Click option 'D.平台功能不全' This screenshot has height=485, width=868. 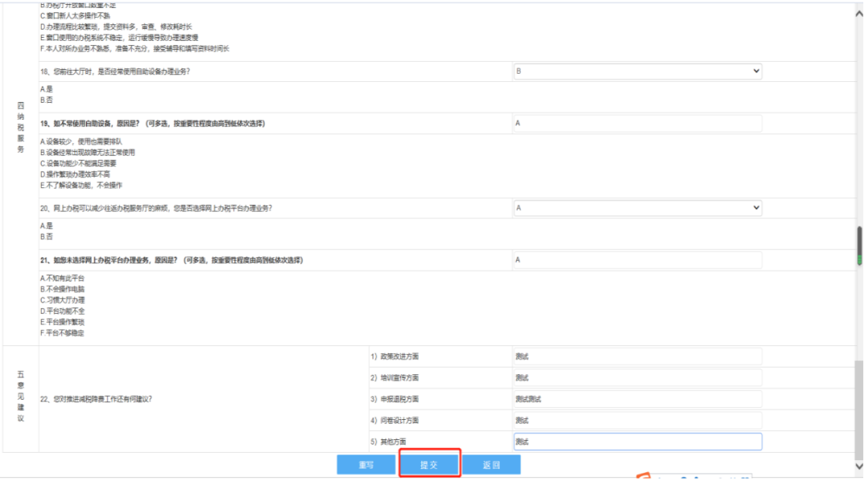pyautogui.click(x=62, y=312)
